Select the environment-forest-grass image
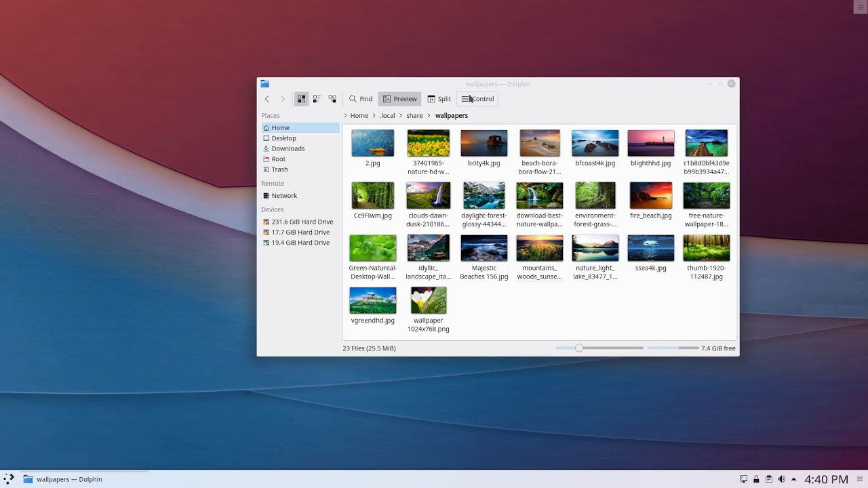Screen dimensions: 868x488 tap(595, 195)
